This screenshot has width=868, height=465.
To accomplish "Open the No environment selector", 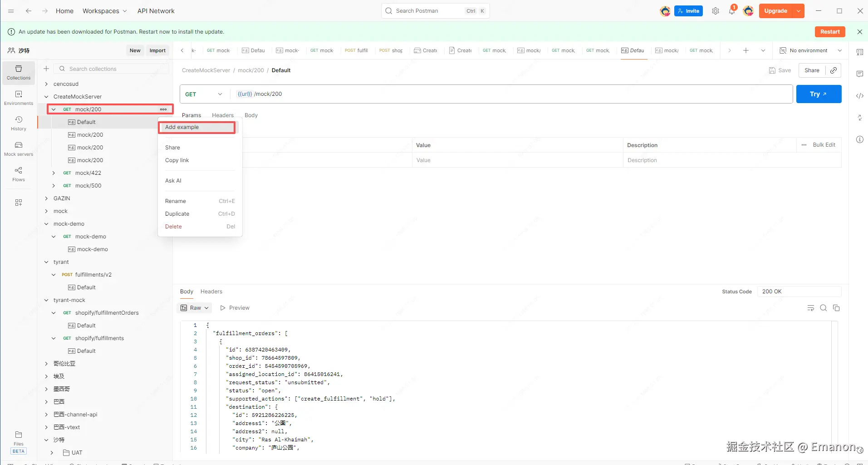I will coord(811,50).
